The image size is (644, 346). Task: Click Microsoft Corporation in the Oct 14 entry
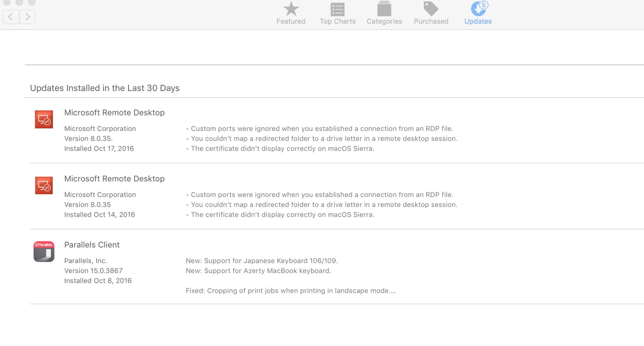[100, 195]
